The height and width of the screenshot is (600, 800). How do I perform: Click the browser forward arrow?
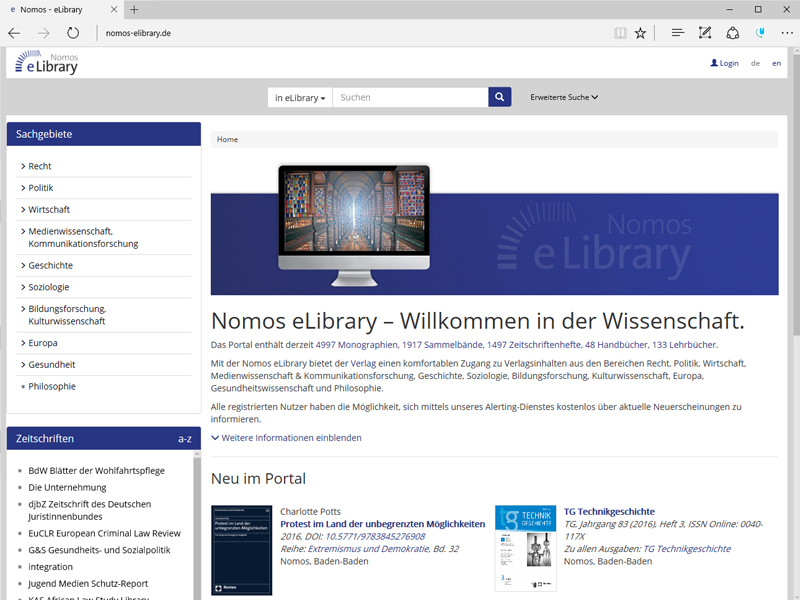click(x=44, y=33)
